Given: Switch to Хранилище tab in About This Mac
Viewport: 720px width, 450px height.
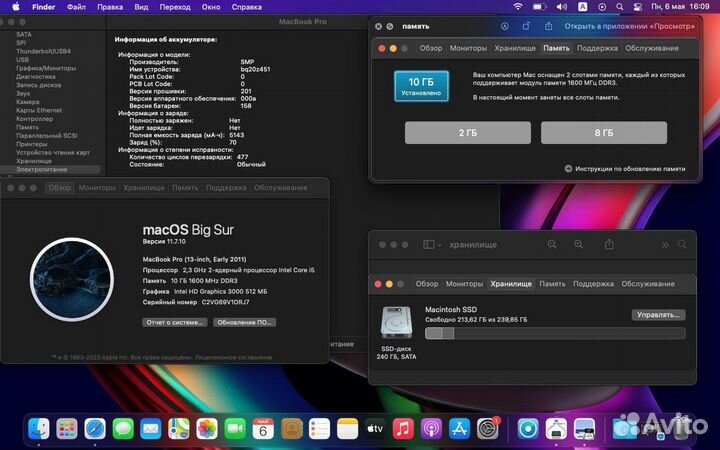Looking at the screenshot, I should click(x=143, y=188).
